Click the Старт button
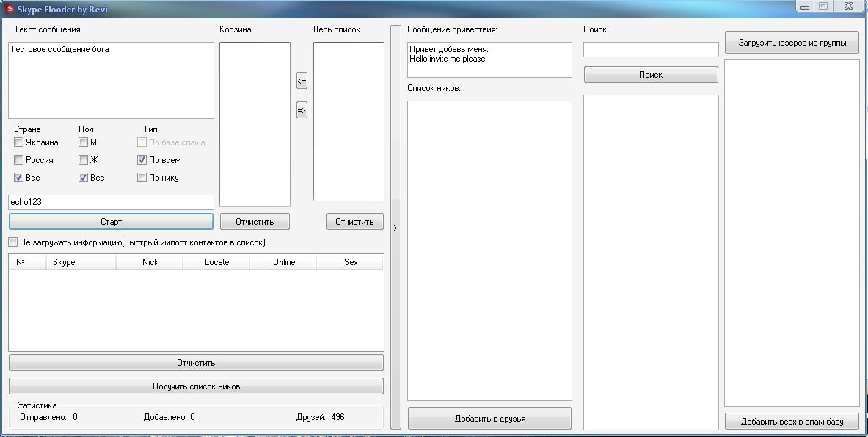 (112, 222)
